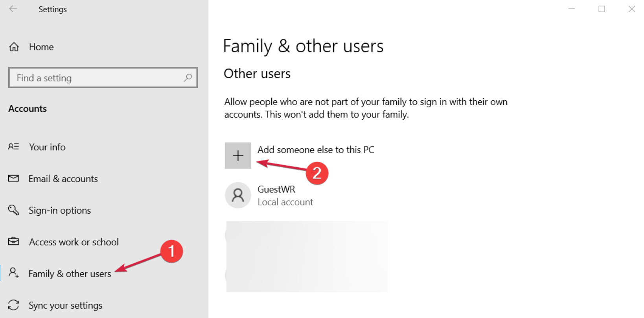Click the Settings window title text
The image size is (644, 318).
tap(53, 9)
